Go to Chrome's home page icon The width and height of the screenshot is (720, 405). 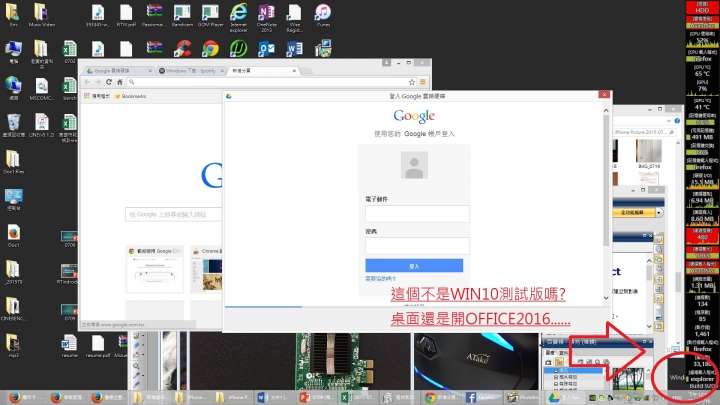click(x=119, y=82)
